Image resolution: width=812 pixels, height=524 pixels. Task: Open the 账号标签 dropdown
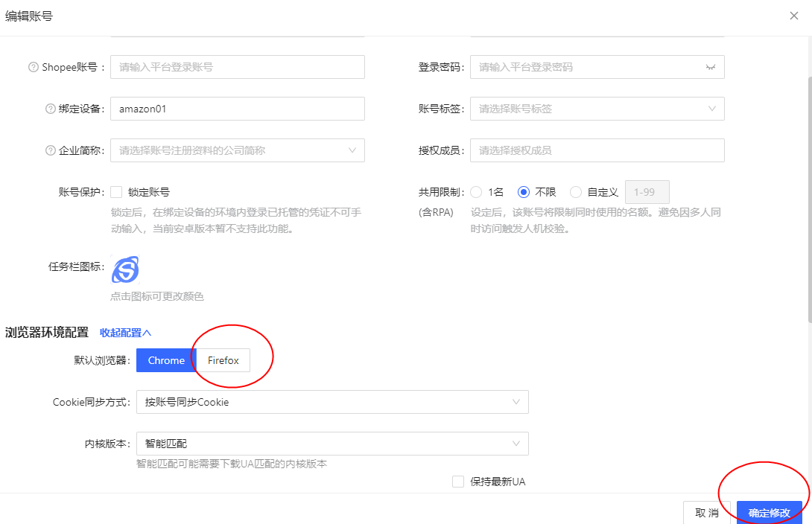coord(597,109)
